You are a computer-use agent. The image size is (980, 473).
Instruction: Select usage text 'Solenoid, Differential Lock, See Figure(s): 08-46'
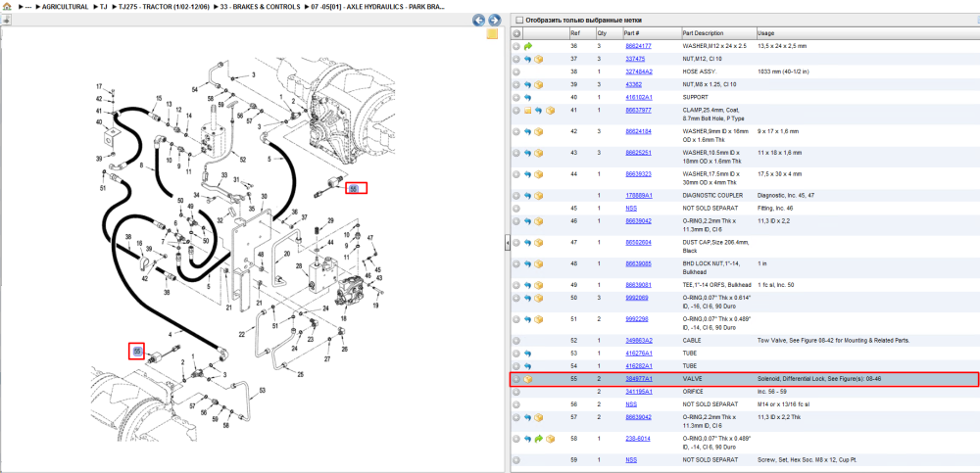818,379
